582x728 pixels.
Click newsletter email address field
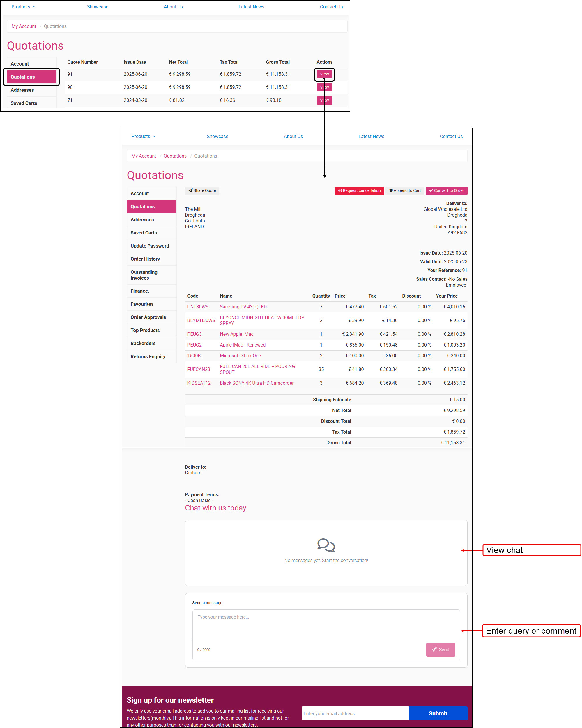pos(355,713)
